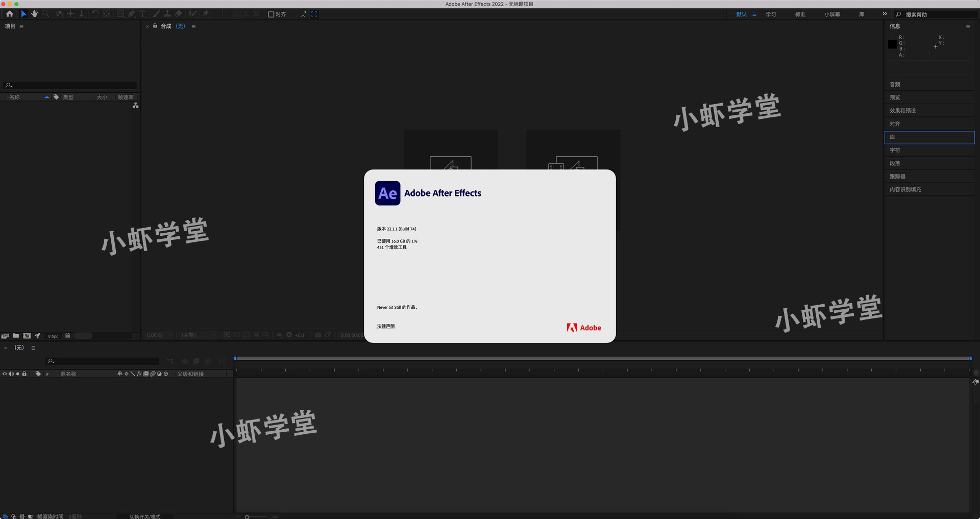980x519 pixels.
Task: Click the label tag column icon in Project panel
Action: (56, 97)
